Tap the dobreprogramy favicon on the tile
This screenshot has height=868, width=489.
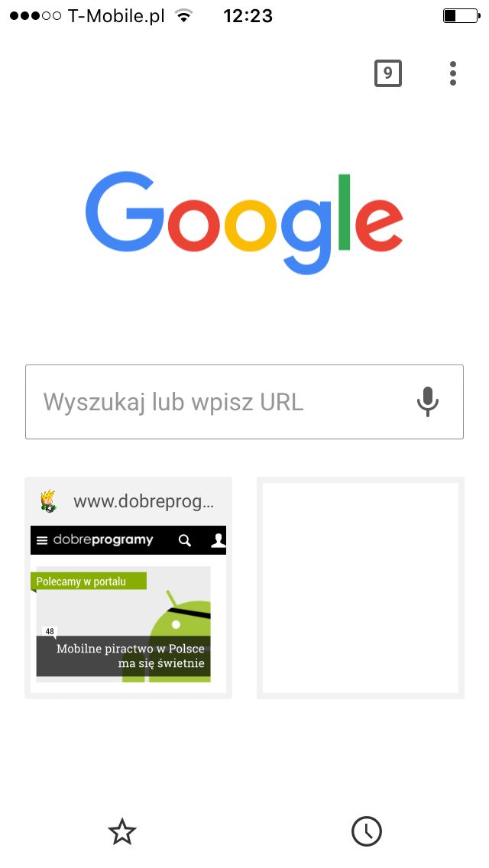49,501
